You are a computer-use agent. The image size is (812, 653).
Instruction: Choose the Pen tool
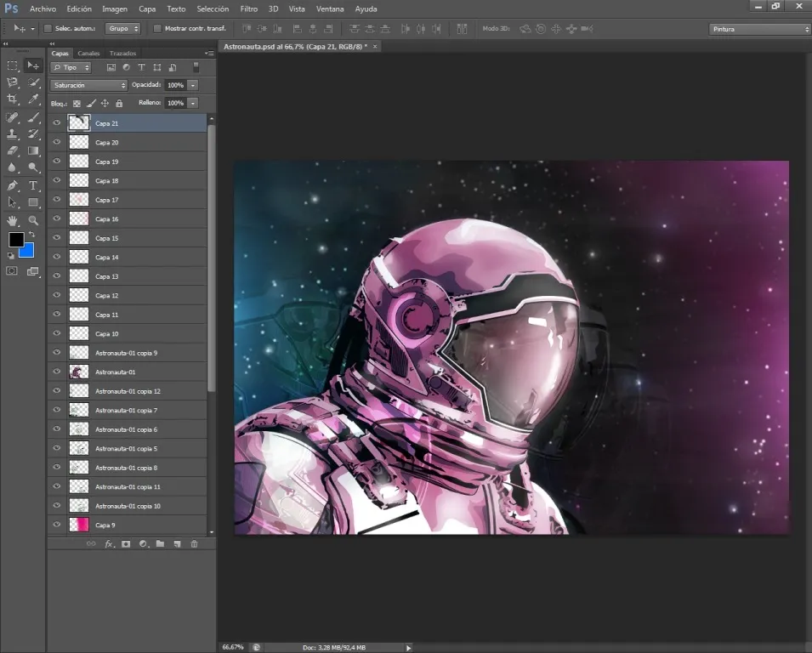(13, 185)
